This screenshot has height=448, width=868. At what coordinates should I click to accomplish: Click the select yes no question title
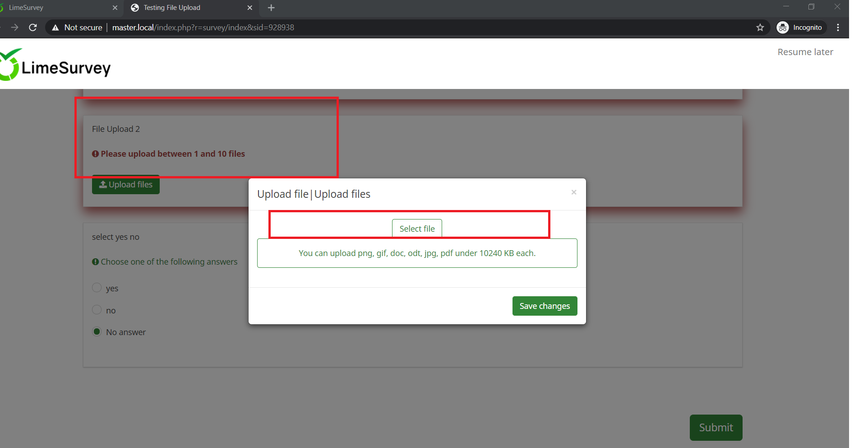pyautogui.click(x=115, y=237)
